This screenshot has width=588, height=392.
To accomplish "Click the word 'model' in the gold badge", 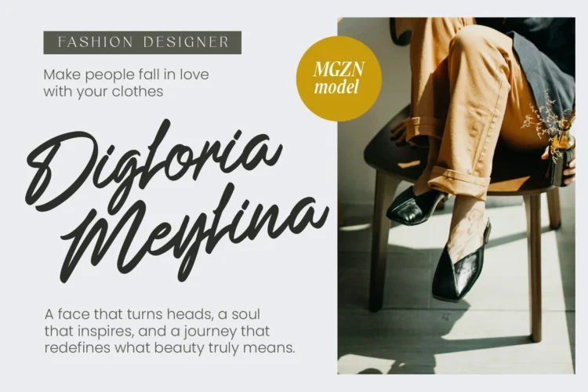I will pyautogui.click(x=337, y=87).
